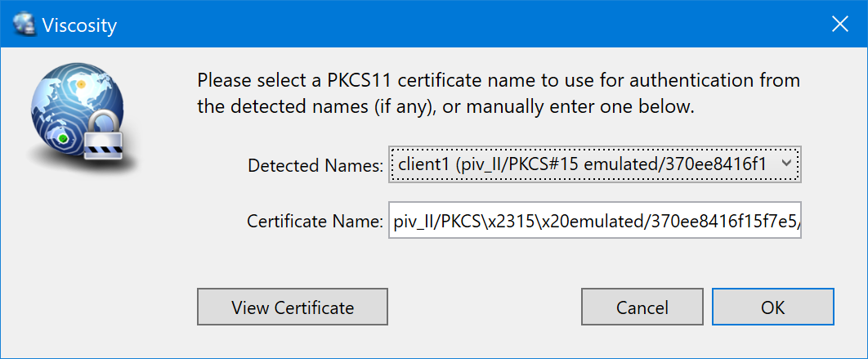Click the "Detected Names:" label

[x=315, y=166]
